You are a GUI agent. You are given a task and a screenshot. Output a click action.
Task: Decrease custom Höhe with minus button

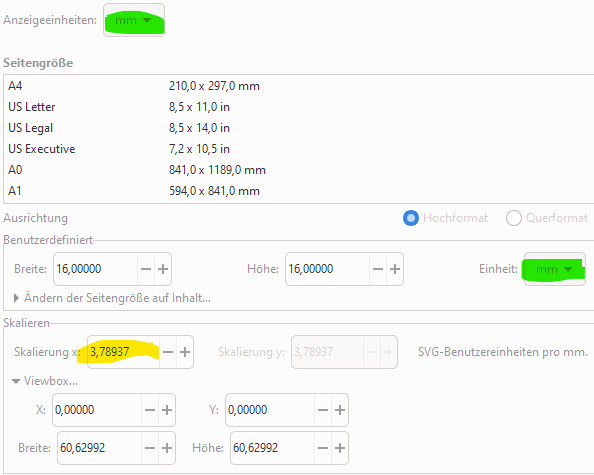(x=378, y=269)
